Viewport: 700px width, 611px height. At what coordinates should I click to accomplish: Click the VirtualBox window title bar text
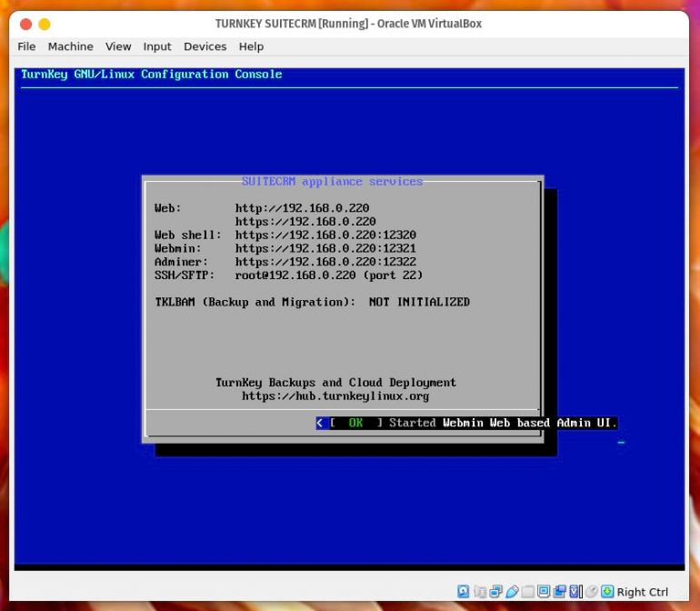(349, 24)
